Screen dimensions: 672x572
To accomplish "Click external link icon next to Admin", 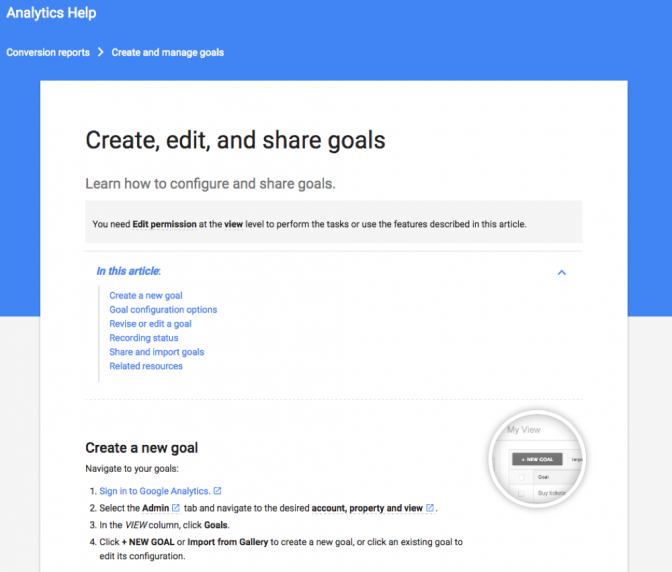I will tap(176, 508).
